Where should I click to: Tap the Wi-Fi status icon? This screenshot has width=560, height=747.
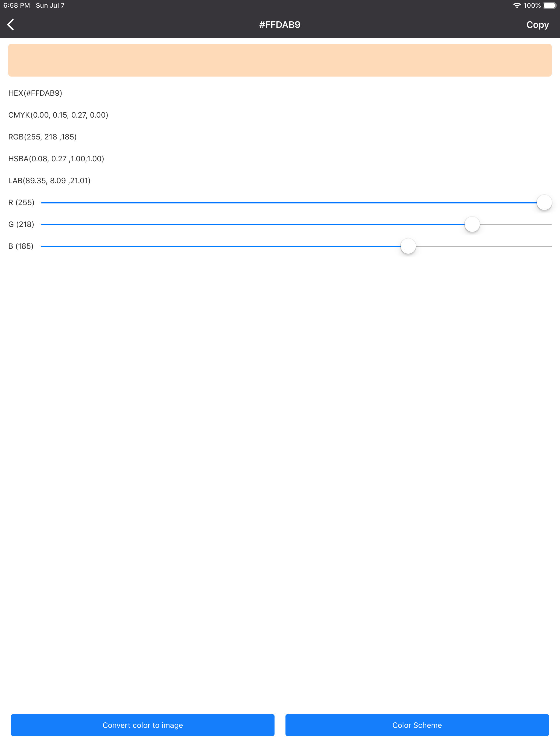(517, 5)
